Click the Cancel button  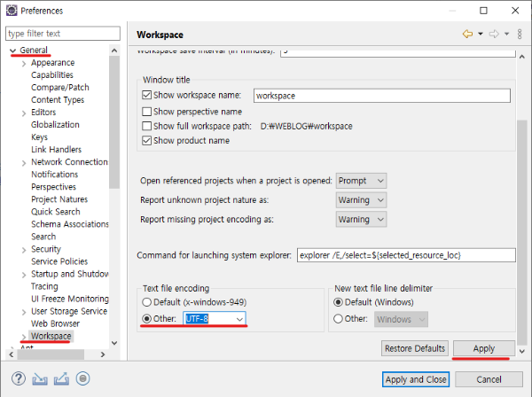[489, 379]
